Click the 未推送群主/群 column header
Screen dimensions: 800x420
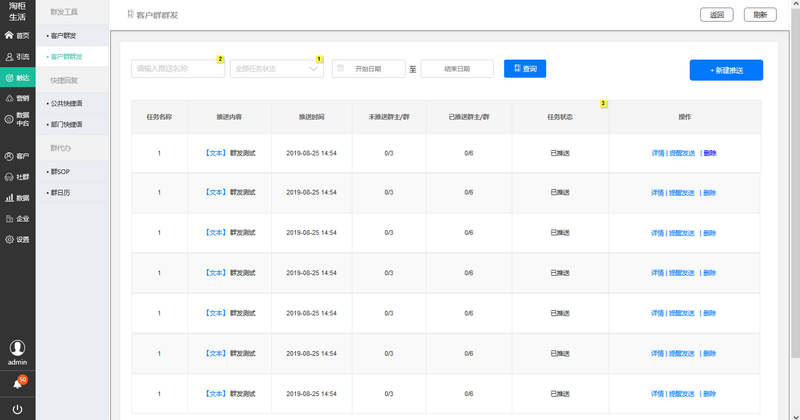tap(389, 117)
